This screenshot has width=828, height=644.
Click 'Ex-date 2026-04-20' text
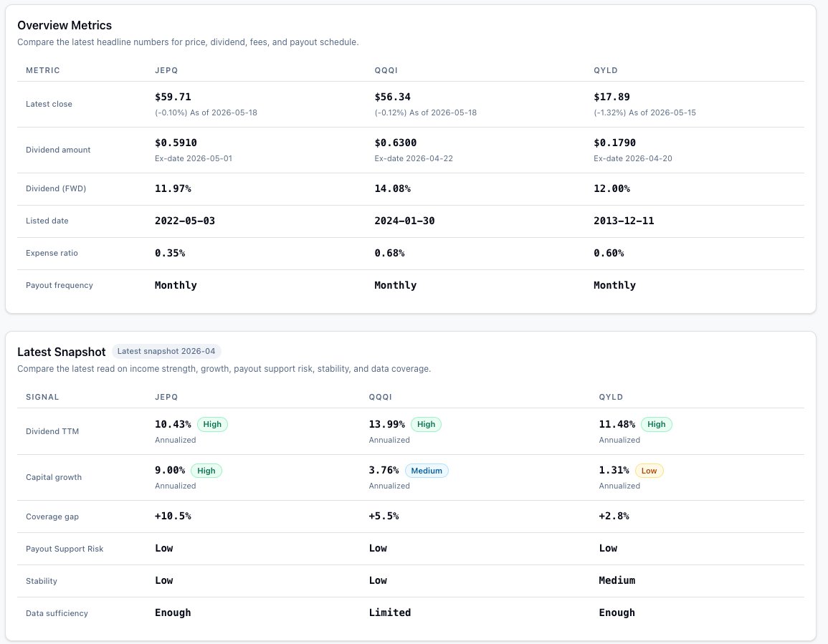632,158
